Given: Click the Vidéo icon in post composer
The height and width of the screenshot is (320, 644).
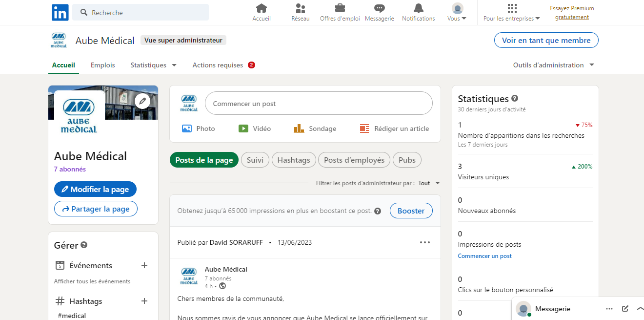Looking at the screenshot, I should tap(243, 128).
